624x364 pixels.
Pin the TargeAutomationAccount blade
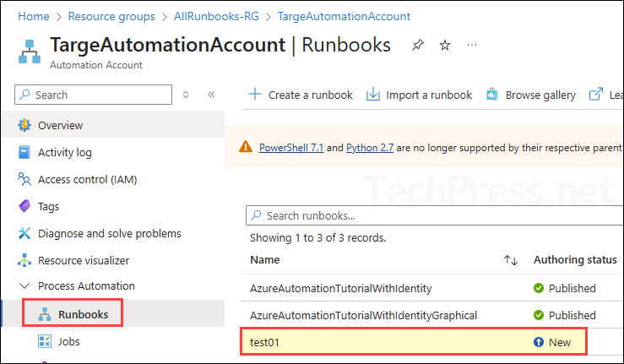point(417,45)
